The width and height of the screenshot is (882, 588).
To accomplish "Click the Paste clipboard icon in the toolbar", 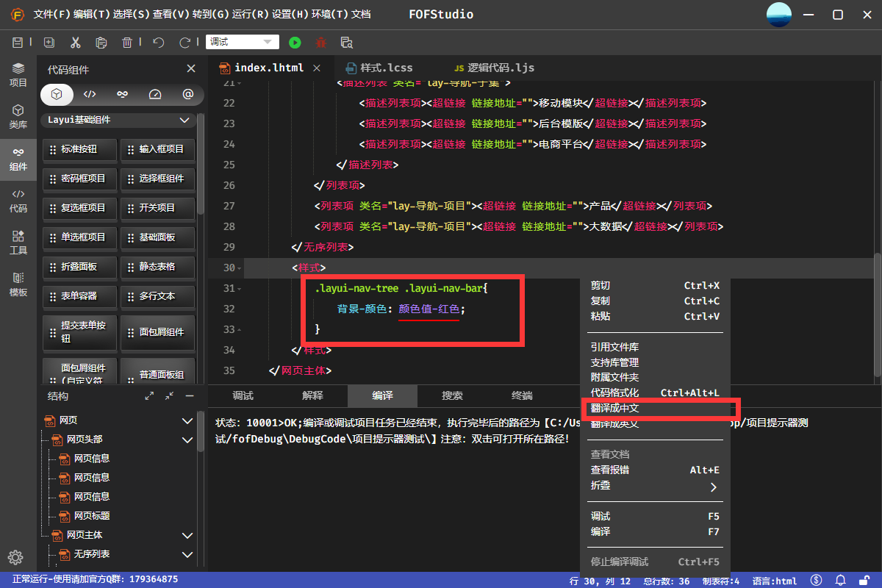I will click(101, 43).
